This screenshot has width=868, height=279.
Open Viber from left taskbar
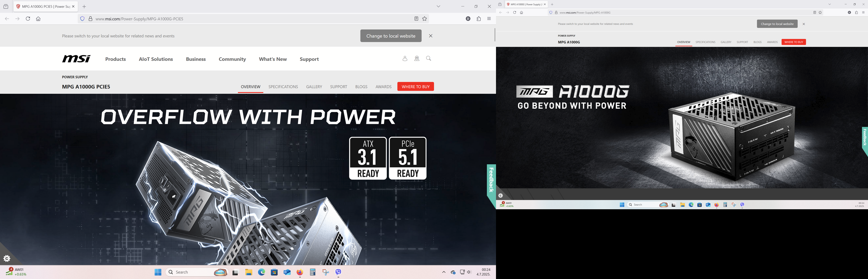tap(338, 272)
